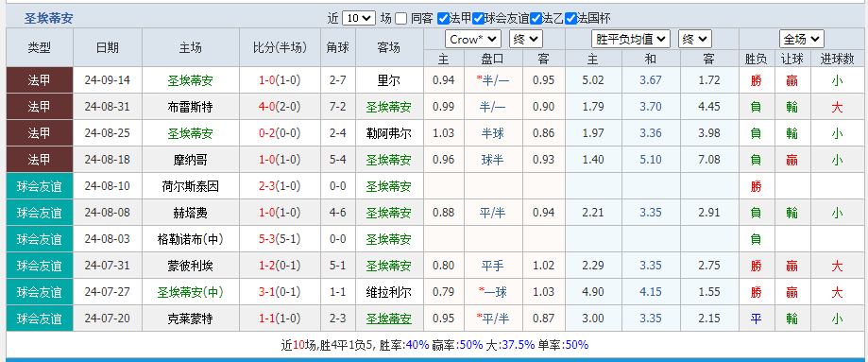Image resolution: width=868 pixels, height=362 pixels.
Task: Open the 赫塔费 home team link
Action: [190, 213]
